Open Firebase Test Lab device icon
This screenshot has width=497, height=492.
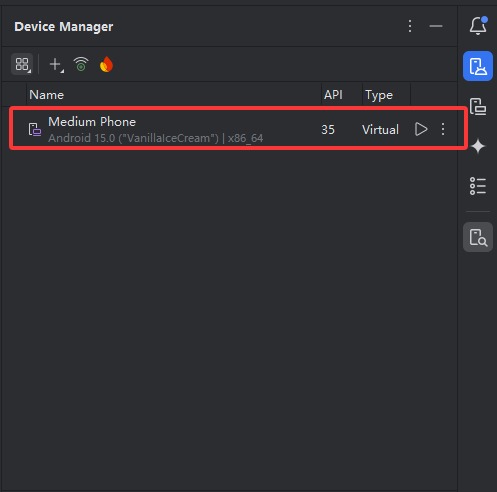tap(107, 64)
